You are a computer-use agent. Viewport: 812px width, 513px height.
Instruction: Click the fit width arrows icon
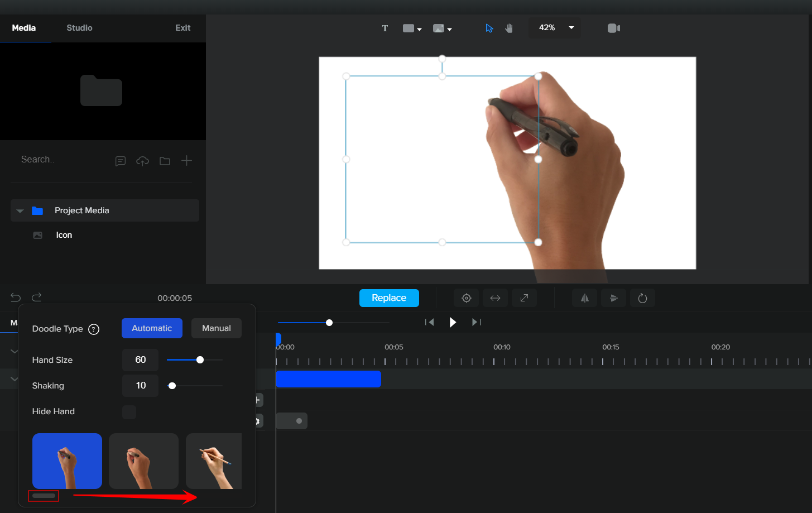coord(496,298)
